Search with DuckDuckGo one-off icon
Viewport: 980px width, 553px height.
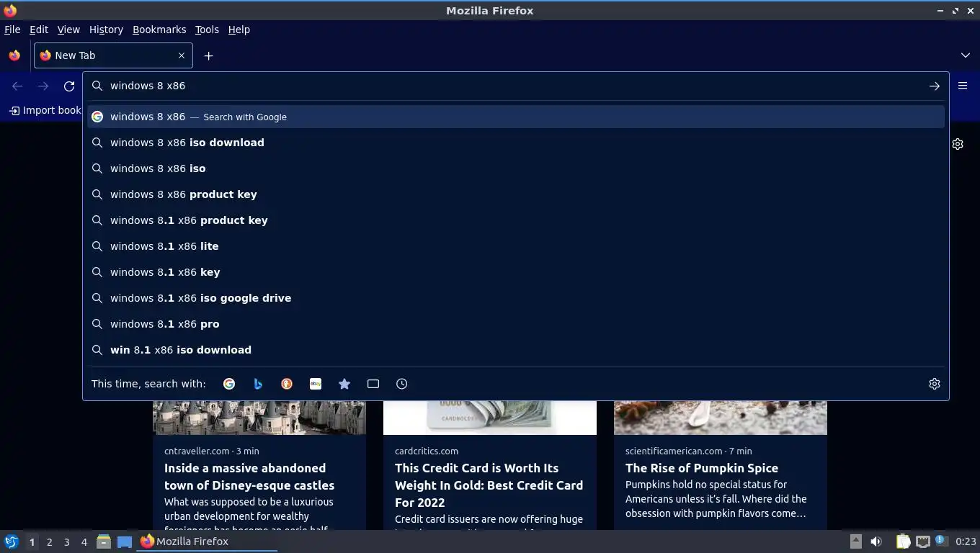[287, 384]
